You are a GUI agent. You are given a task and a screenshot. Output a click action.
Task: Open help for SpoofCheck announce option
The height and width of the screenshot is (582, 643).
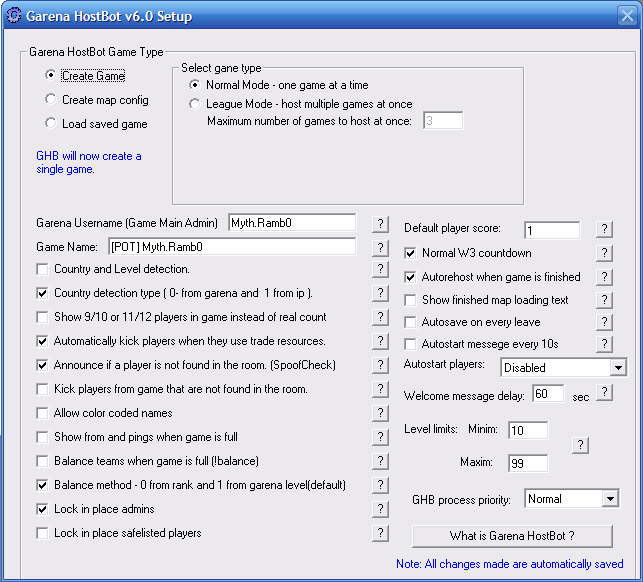(x=381, y=365)
